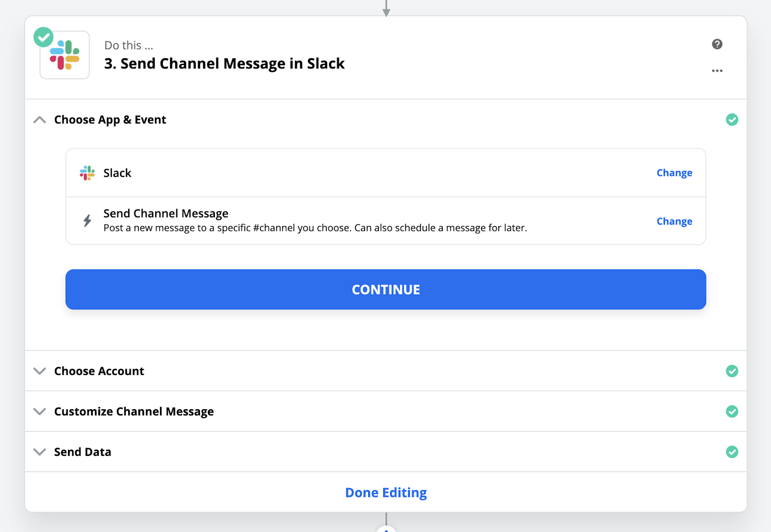The height and width of the screenshot is (532, 771).
Task: Expand the Customize Channel Message section
Action: click(x=40, y=412)
